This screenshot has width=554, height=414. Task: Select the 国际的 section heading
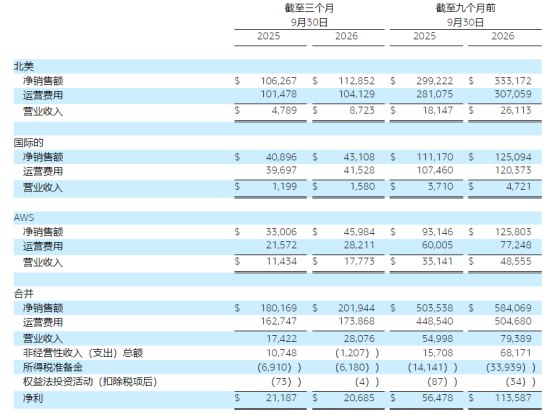(29, 143)
